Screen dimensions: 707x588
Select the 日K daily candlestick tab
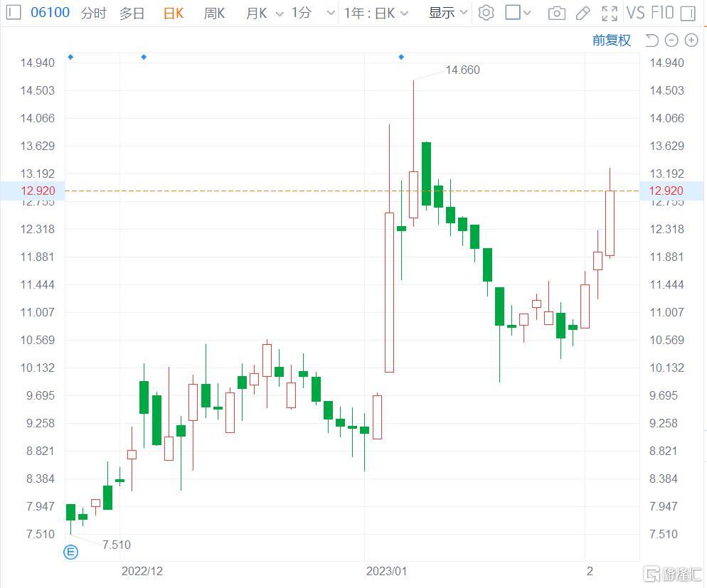173,13
